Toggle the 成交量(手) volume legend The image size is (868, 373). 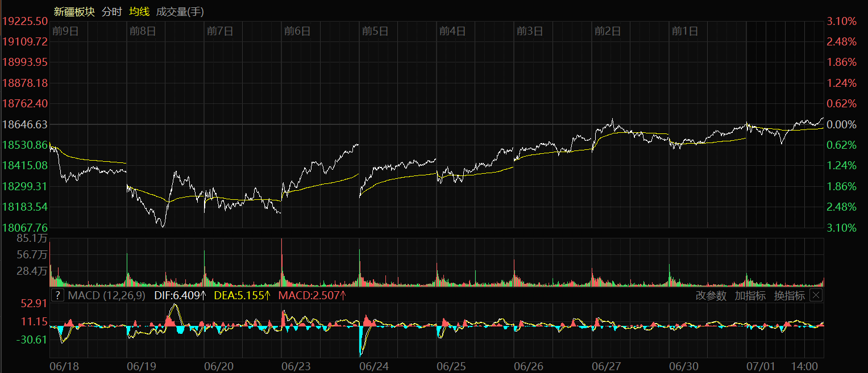coord(180,11)
